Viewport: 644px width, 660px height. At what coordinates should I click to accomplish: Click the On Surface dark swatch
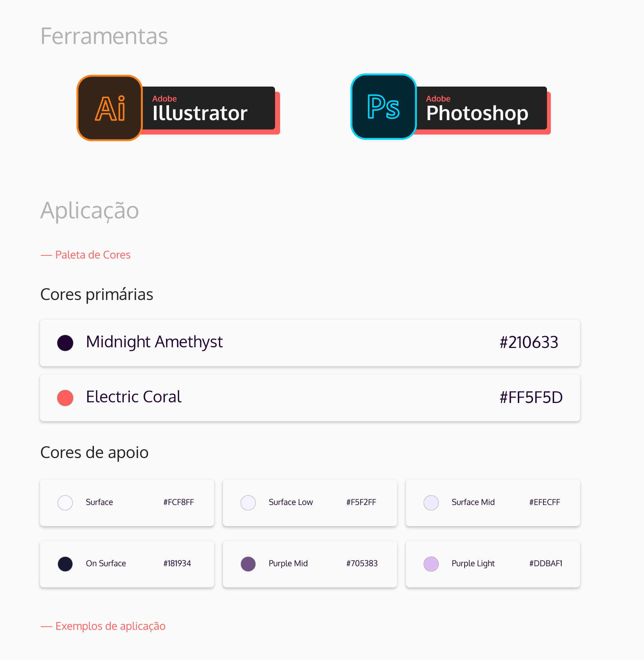(65, 564)
